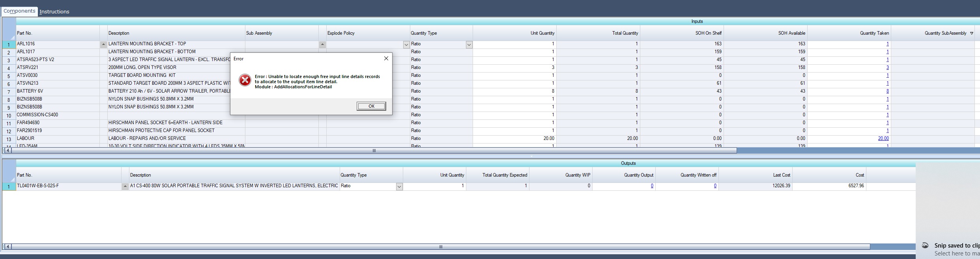Open Quantity Taken link 8 for BATTERY 6V
980x259 pixels.
887,91
